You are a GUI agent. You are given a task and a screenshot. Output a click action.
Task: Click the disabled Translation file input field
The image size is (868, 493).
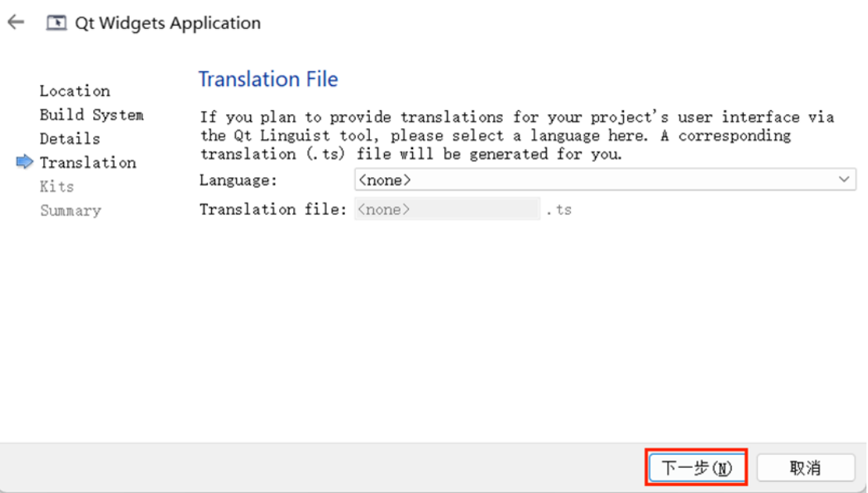pyautogui.click(x=447, y=209)
